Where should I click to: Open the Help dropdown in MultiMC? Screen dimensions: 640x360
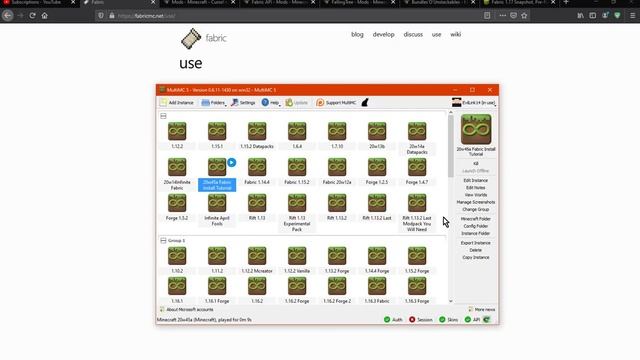(270, 102)
